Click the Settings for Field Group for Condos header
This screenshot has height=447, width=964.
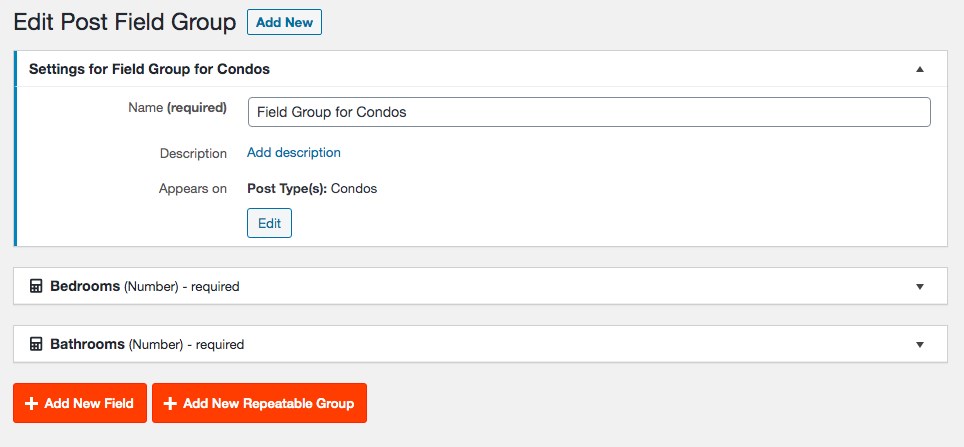point(149,69)
